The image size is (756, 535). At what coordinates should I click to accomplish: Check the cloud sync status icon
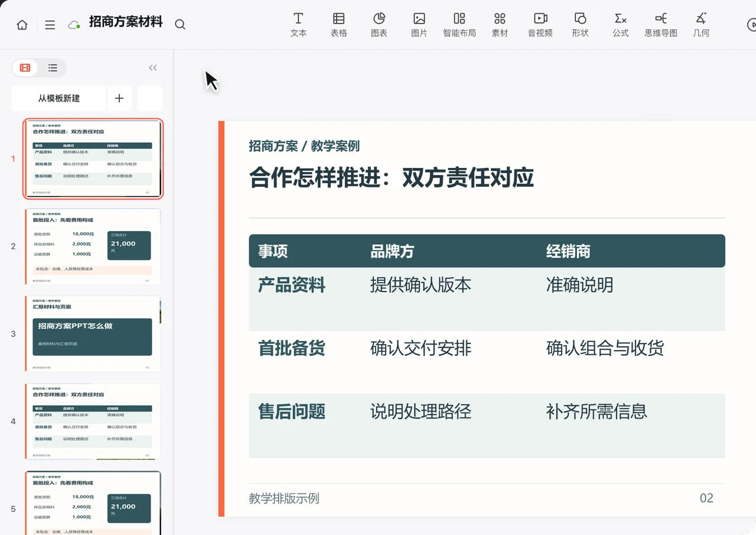tap(74, 25)
